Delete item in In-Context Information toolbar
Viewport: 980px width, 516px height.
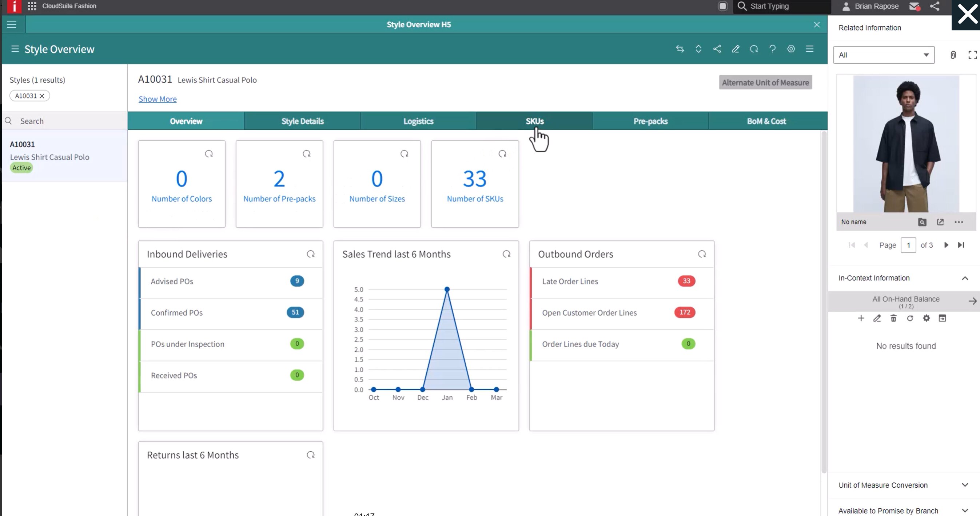click(893, 318)
